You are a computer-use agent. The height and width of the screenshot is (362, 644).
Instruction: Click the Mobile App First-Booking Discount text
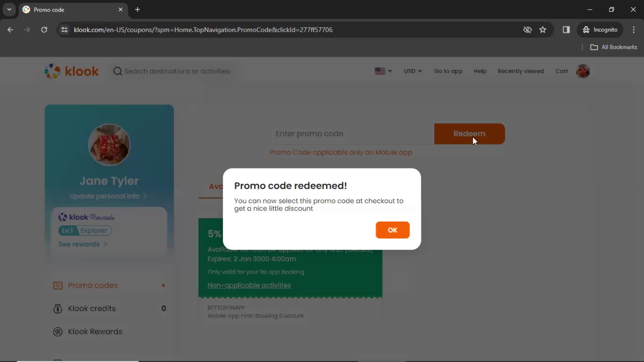(256, 316)
